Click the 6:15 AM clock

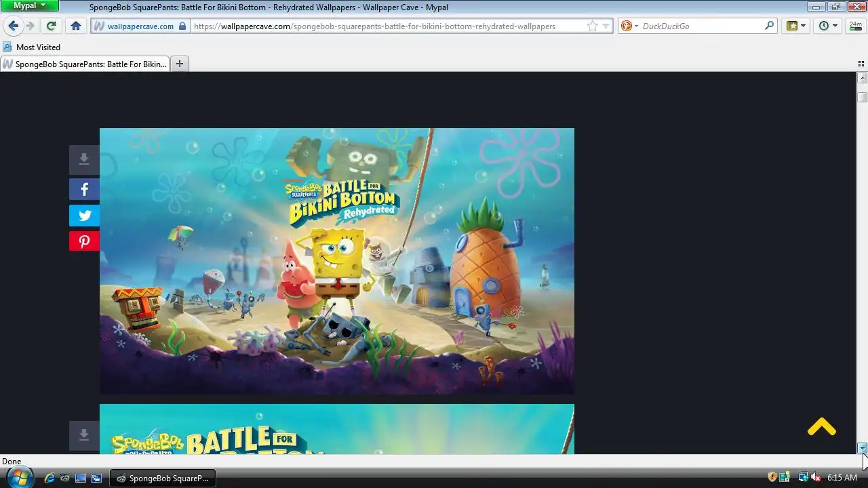pos(842,478)
